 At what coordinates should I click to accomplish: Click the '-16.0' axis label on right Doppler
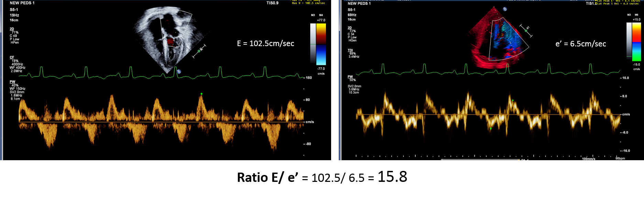625,151
